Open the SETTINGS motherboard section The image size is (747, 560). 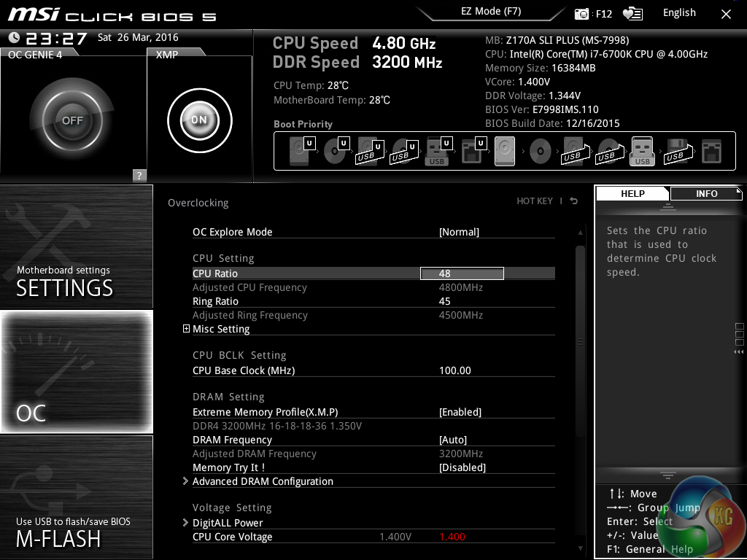pos(76,246)
